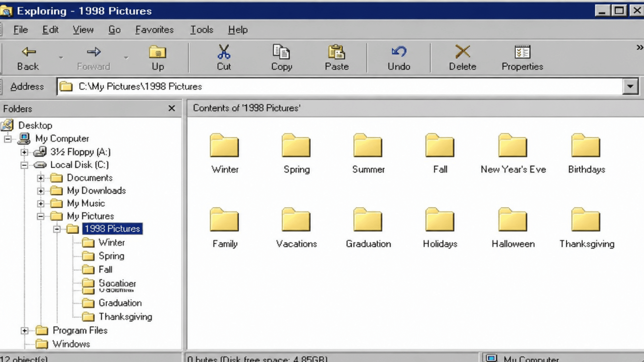Open the Edit menu

tap(50, 30)
